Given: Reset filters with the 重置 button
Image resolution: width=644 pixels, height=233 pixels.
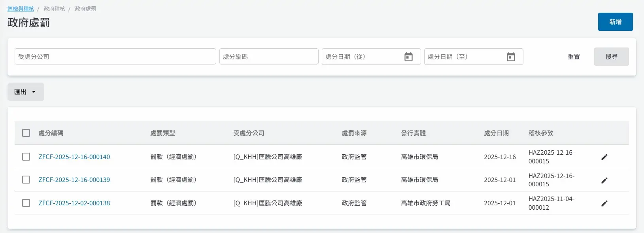Looking at the screenshot, I should [x=574, y=57].
